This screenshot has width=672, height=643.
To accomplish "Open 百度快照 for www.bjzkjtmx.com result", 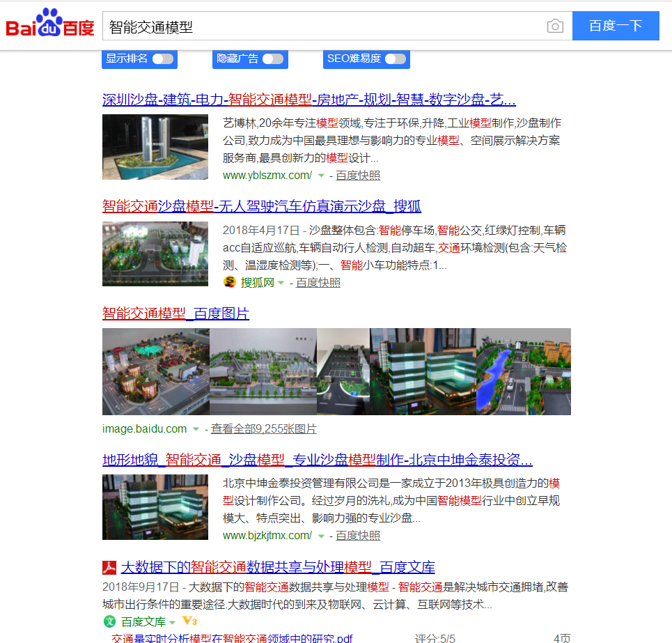I will coord(358,536).
